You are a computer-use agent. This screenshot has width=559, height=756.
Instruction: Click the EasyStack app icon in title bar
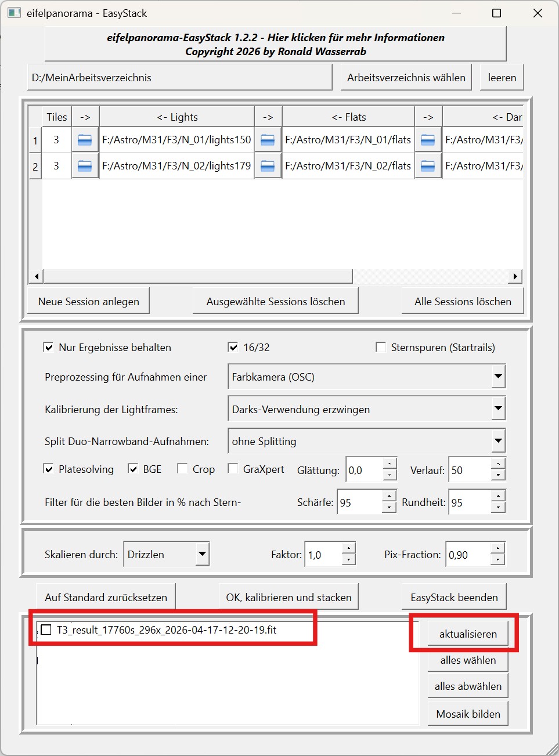[14, 13]
